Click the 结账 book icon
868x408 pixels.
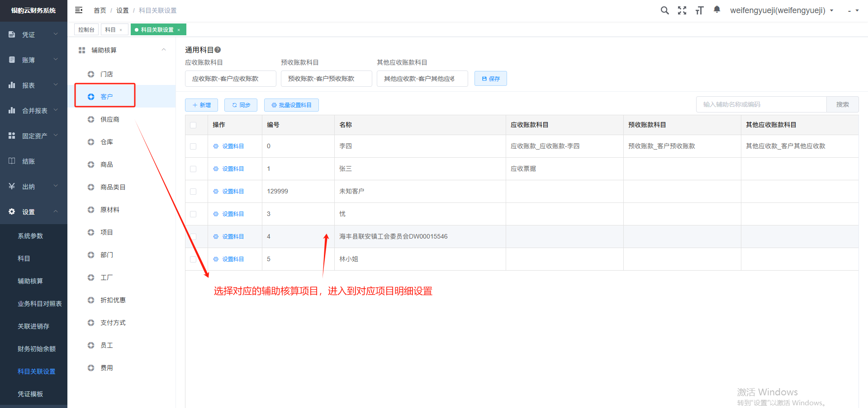tap(12, 161)
